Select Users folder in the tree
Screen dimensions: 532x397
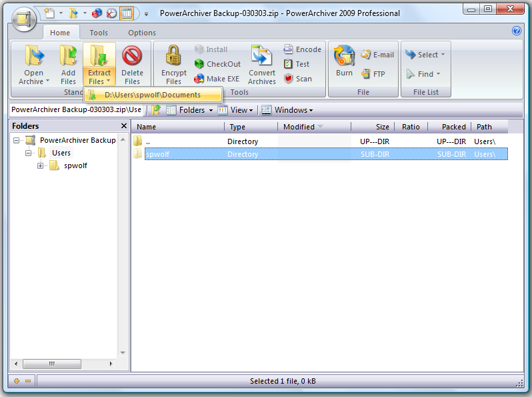(x=61, y=153)
